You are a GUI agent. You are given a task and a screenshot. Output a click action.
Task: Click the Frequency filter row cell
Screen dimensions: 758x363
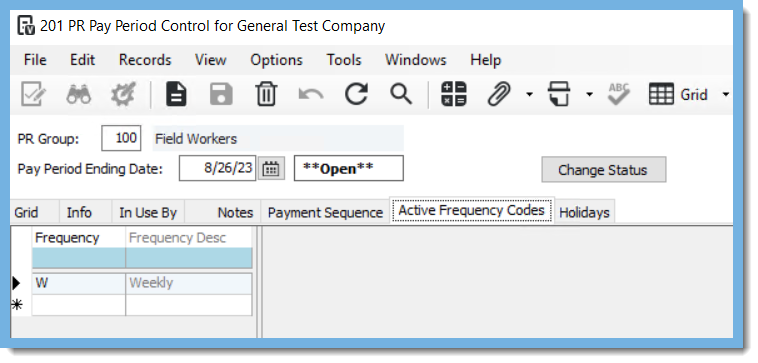click(79, 258)
